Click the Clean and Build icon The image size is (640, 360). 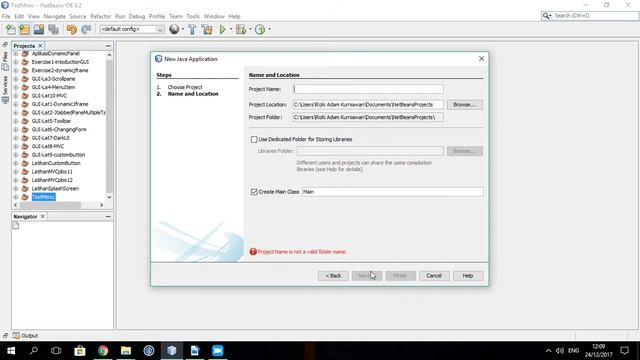[207, 29]
